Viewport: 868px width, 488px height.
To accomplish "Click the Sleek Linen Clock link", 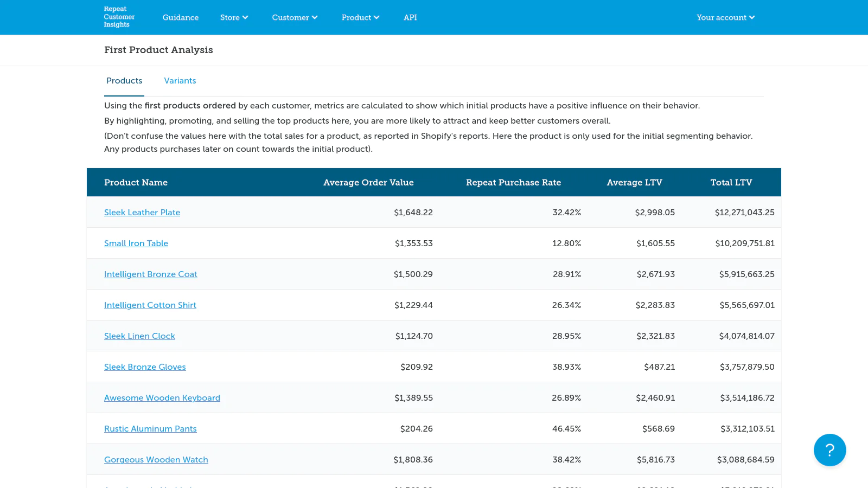I will coord(139,336).
